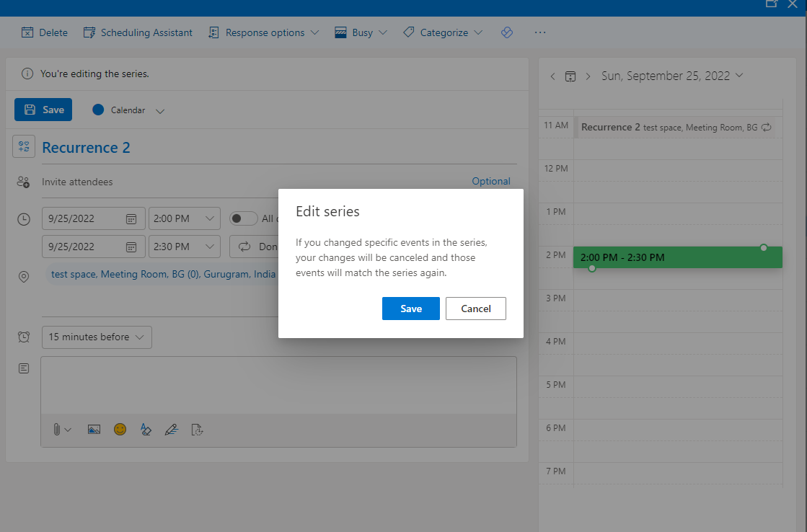Image resolution: width=807 pixels, height=532 pixels.
Task: Select the drawing pen icon in editor
Action: (171, 429)
